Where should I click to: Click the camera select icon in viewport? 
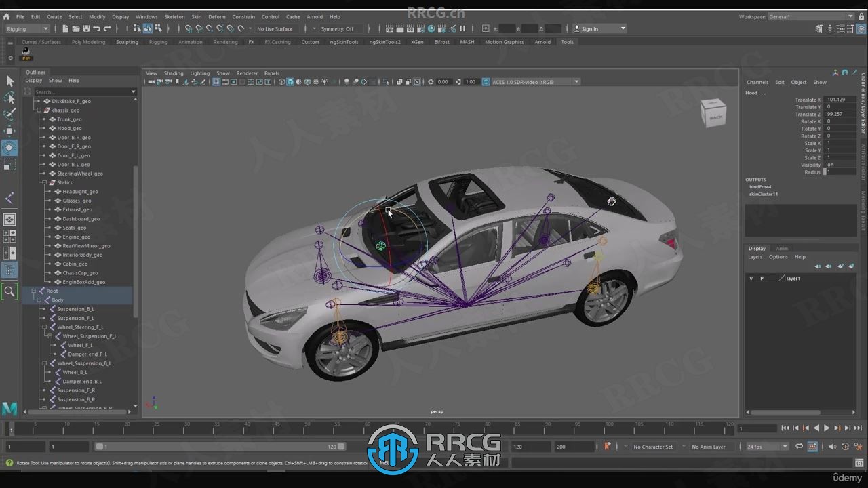tap(151, 82)
